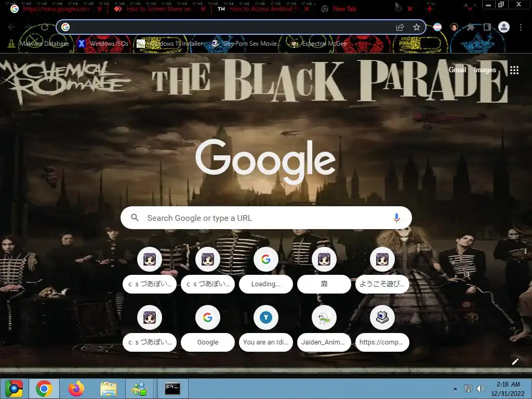Open the face avatar extension icon
532x399 pixels.
454,27
